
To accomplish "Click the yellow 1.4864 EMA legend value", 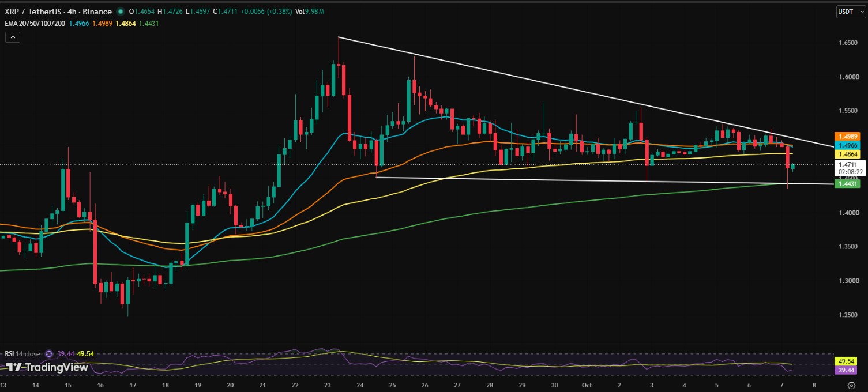I will 127,23.
